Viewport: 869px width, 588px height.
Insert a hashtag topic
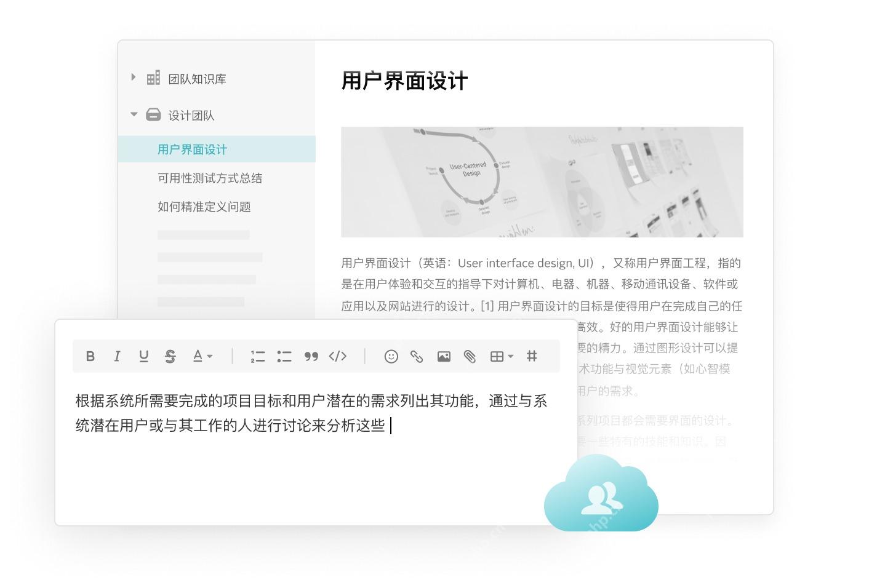pos(532,356)
